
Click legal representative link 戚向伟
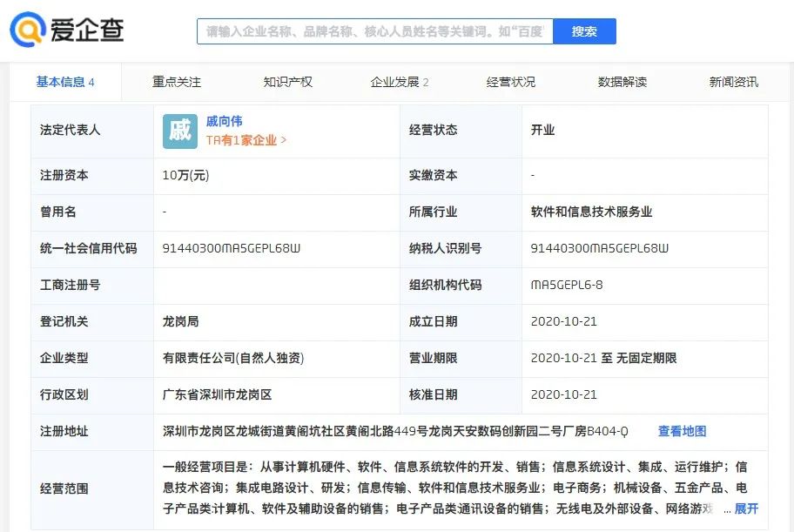tap(225, 121)
